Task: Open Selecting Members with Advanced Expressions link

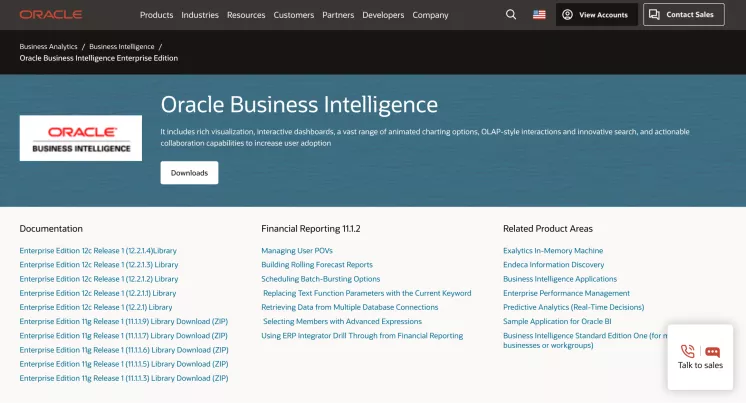Action: [x=343, y=322]
